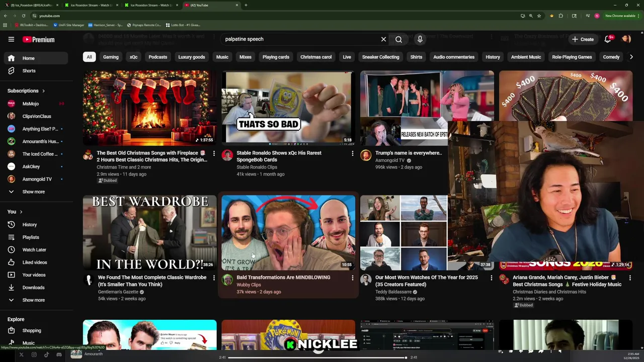The height and width of the screenshot is (362, 644).
Task: Bookmark this page with the star icon
Action: click(539, 16)
